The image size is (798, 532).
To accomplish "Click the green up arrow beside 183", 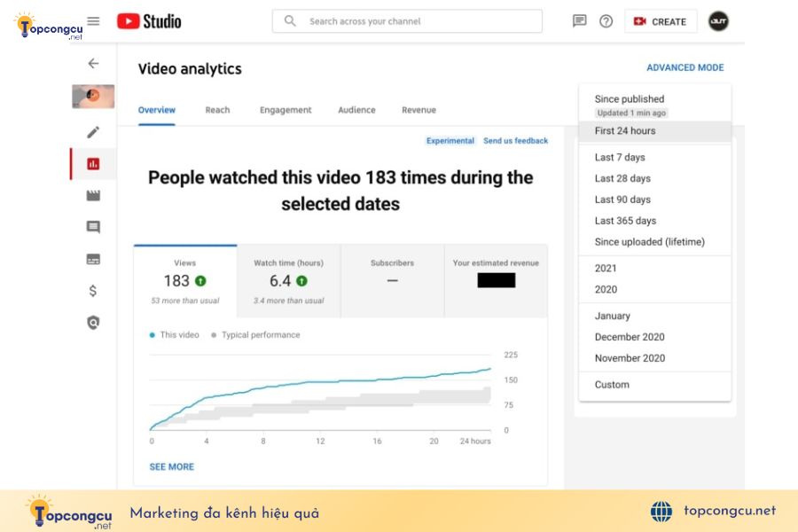I will pos(200,281).
